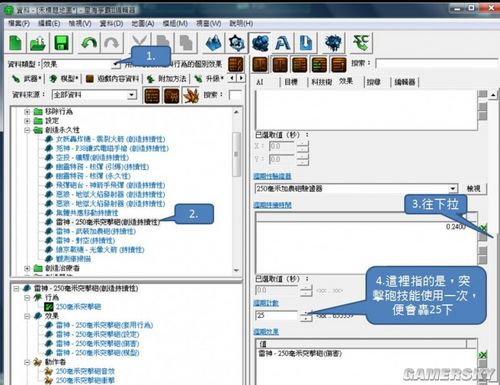Open the text module letter A icon
The height and width of the screenshot is (385, 500).
point(282,43)
